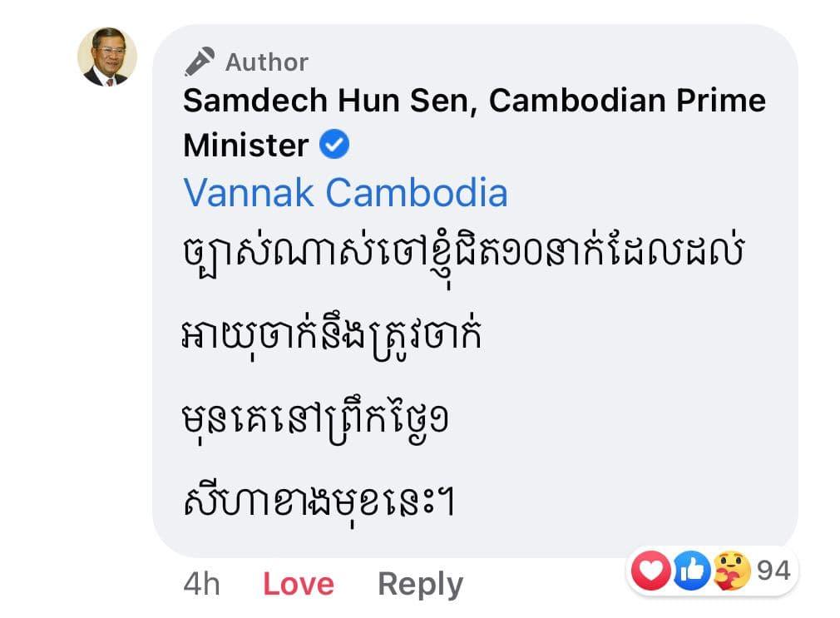Select the last Khmer line សីហាខាងមុខនេះ
The width and height of the screenshot is (840, 618).
pyautogui.click(x=319, y=502)
